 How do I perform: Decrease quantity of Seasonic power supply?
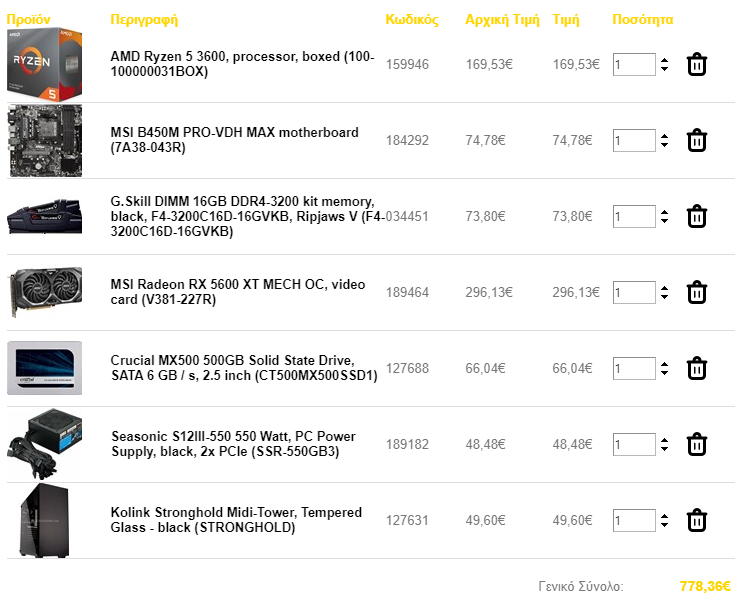pyautogui.click(x=664, y=449)
